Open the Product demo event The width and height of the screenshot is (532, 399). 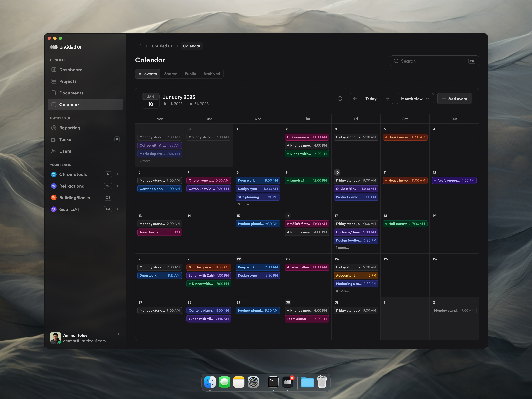(x=356, y=197)
